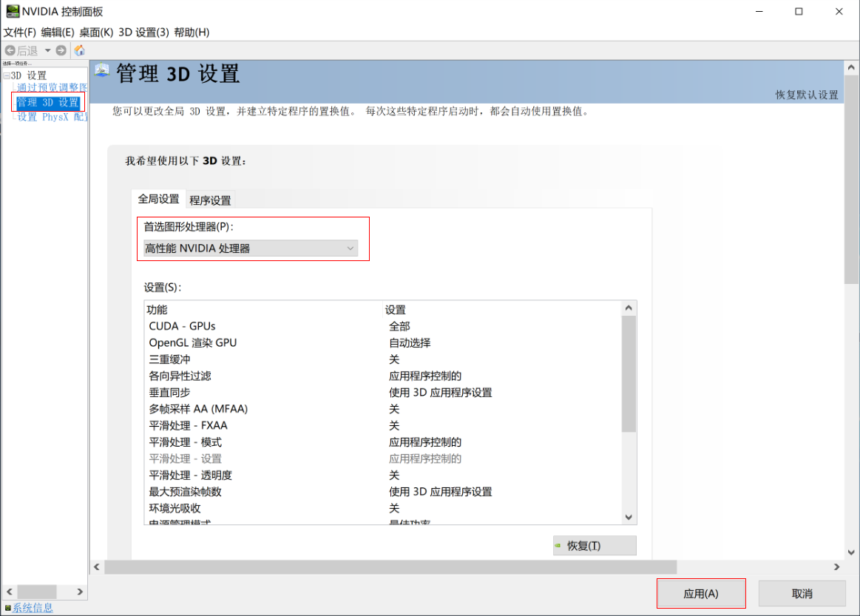
Task: Switch to the 全局设置 tab
Action: [158, 199]
